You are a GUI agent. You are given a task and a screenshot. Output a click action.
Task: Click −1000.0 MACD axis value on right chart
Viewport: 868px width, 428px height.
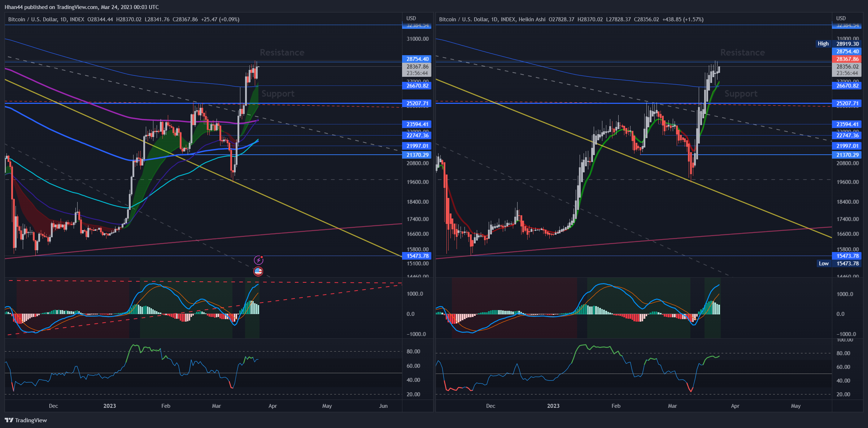click(x=846, y=334)
